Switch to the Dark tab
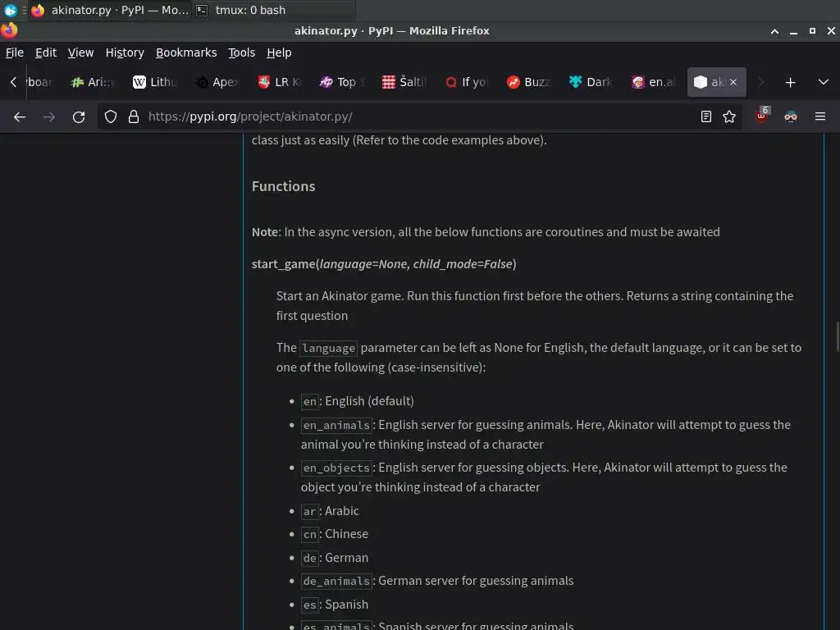The height and width of the screenshot is (630, 840). tap(592, 82)
